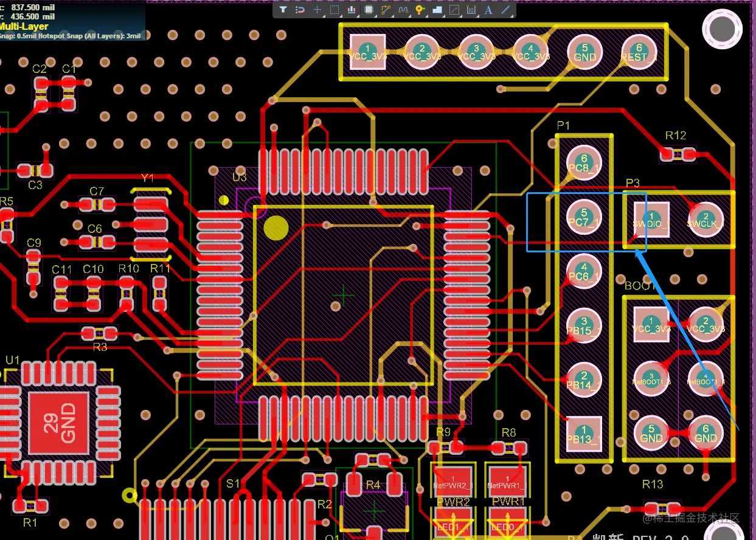This screenshot has height=540, width=756.
Task: Select the R9 designator text
Action: coord(443,432)
